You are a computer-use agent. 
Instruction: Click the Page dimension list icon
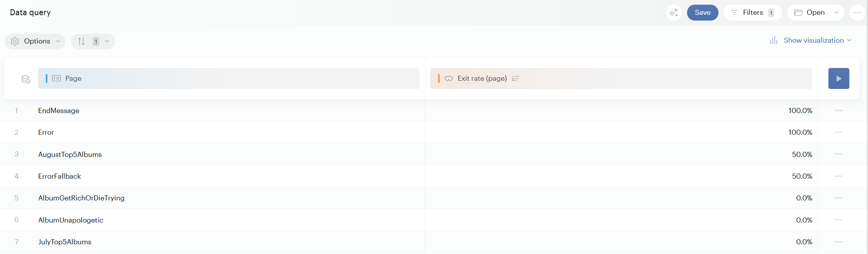(x=57, y=78)
